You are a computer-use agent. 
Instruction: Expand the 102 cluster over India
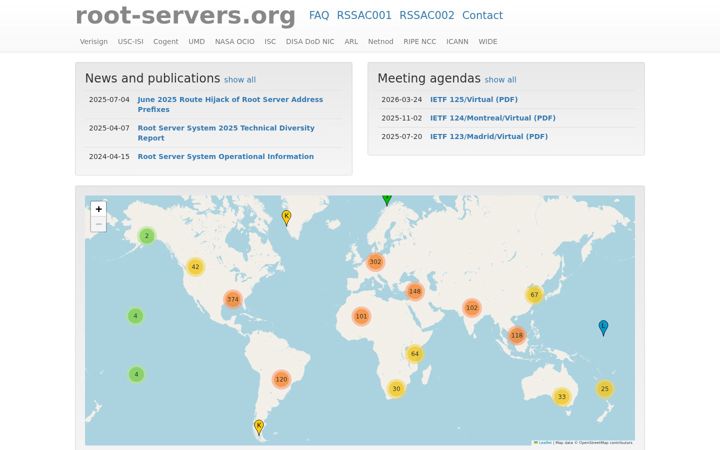coord(472,308)
